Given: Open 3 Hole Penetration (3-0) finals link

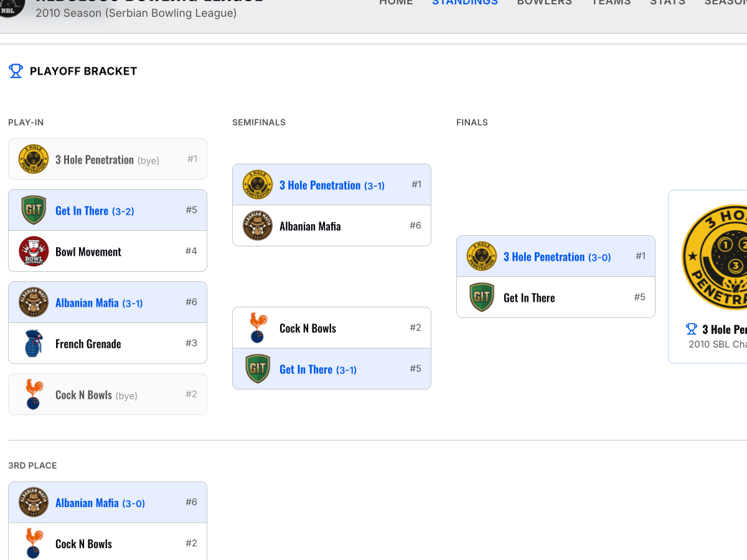Looking at the screenshot, I should [x=557, y=257].
